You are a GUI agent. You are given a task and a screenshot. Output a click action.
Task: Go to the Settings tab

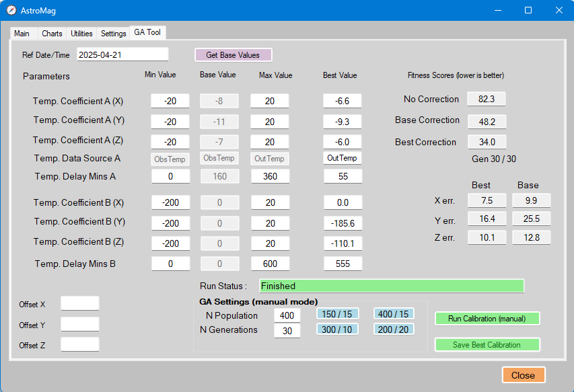[114, 33]
